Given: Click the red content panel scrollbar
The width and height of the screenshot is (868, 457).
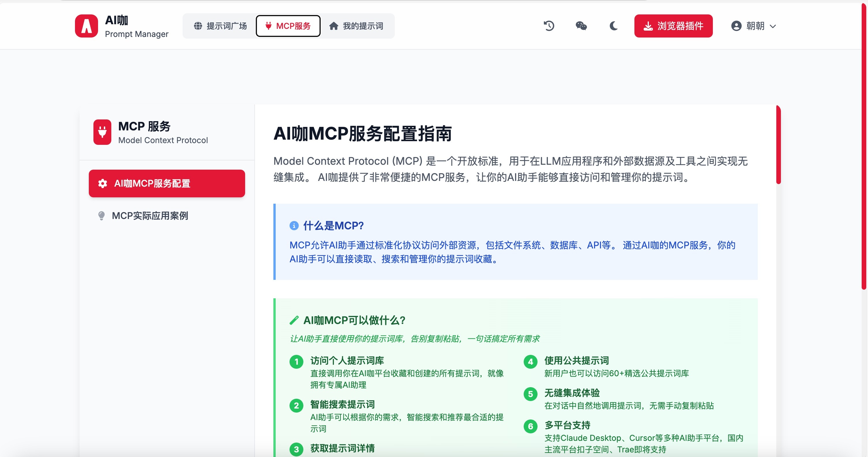Looking at the screenshot, I should tap(778, 145).
